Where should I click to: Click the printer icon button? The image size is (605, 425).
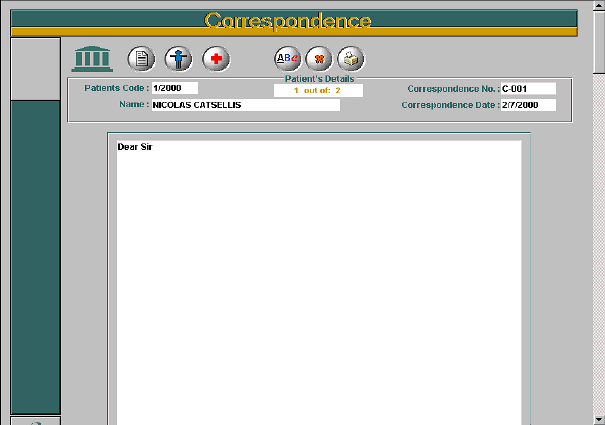351,59
